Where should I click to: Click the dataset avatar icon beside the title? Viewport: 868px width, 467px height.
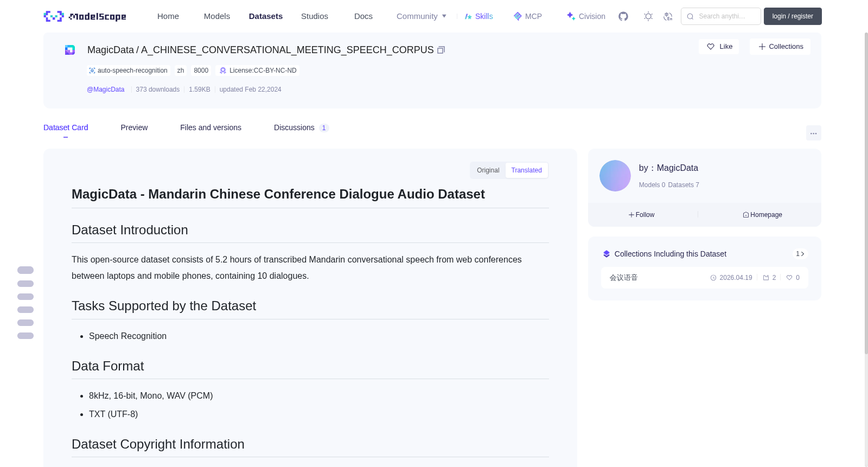[70, 50]
